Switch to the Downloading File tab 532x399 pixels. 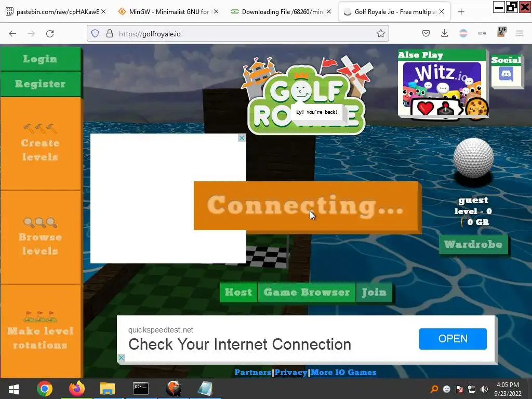click(280, 12)
